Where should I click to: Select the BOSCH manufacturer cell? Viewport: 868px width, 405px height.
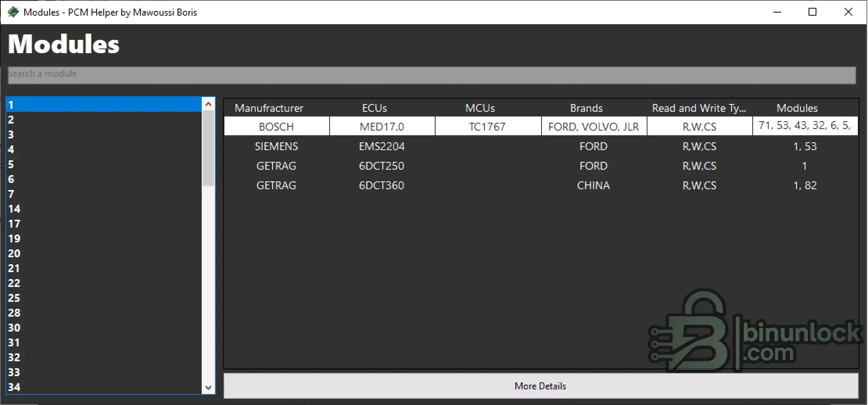(276, 126)
